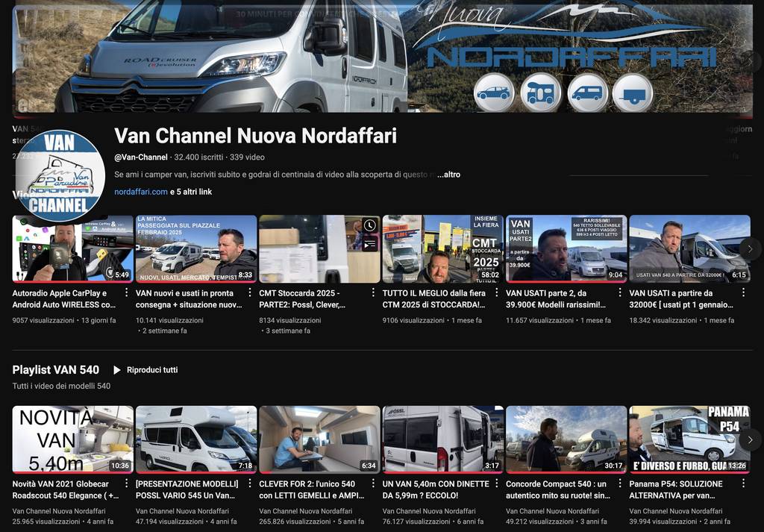The height and width of the screenshot is (532, 764).
Task: Click the Nuova Nordaffari banner logo
Action: tap(566, 34)
